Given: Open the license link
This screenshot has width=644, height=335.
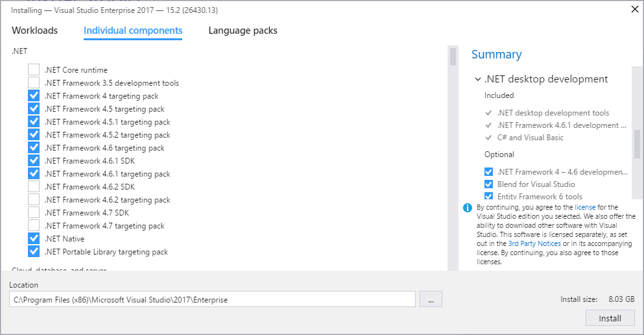Looking at the screenshot, I should pos(585,207).
